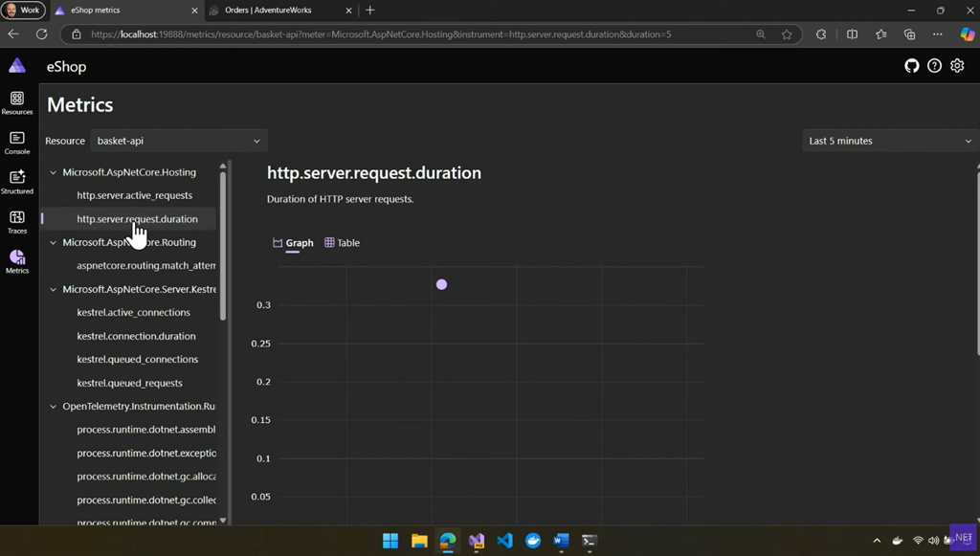Add page to favorites star

click(787, 34)
